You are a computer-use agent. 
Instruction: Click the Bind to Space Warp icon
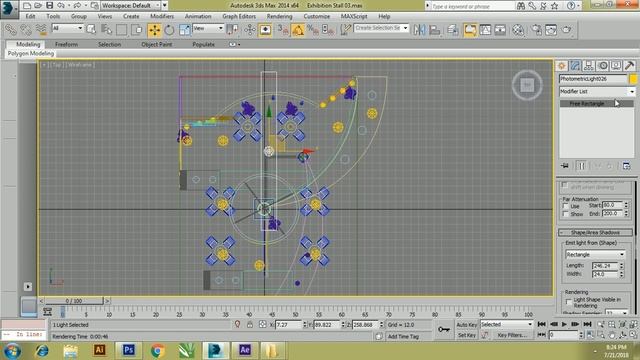point(41,30)
